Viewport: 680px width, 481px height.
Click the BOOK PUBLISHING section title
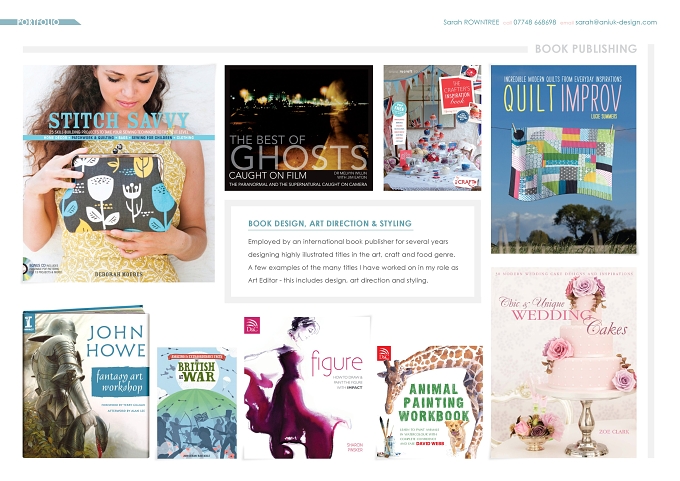586,49
